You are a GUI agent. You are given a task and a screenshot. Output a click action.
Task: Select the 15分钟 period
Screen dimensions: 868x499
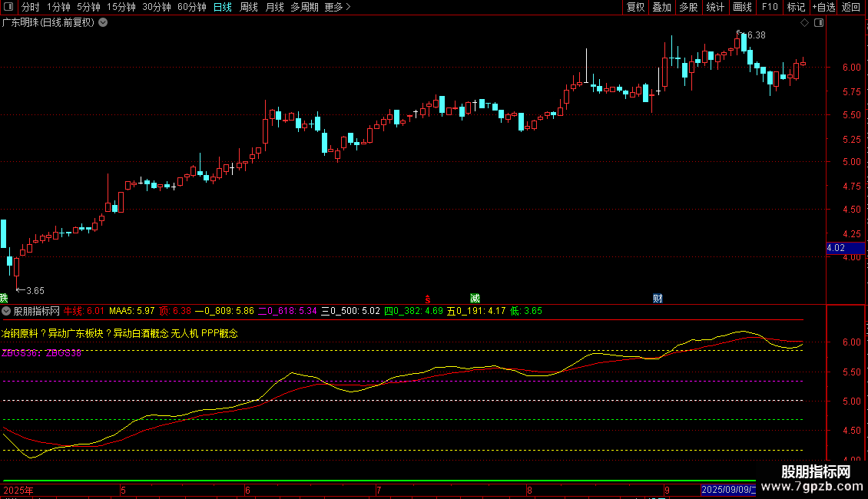coord(121,7)
